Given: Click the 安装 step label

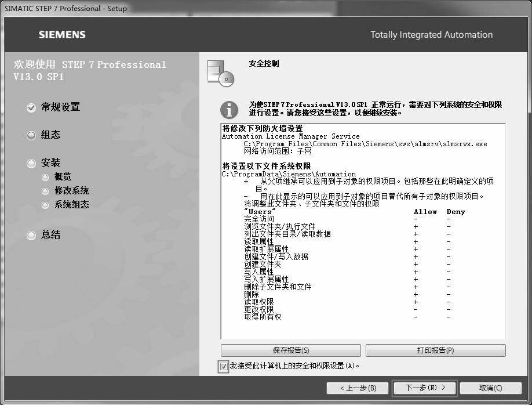Looking at the screenshot, I should [x=51, y=162].
